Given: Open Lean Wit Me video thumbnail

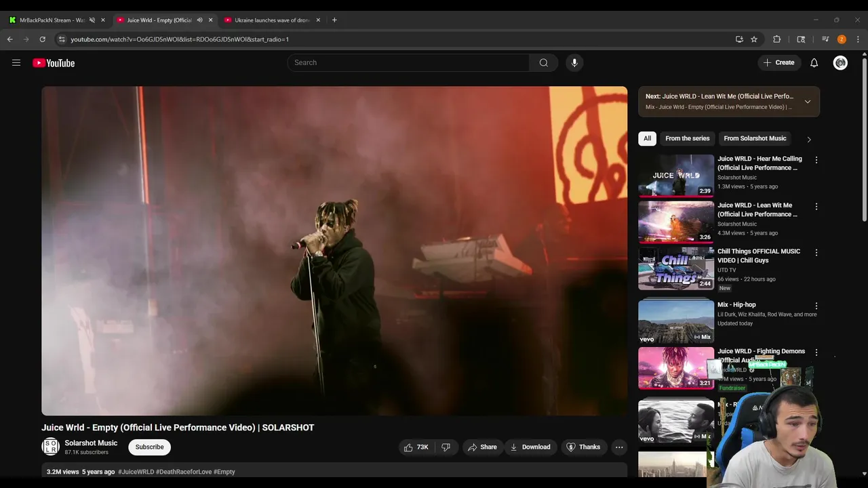Looking at the screenshot, I should point(676,222).
